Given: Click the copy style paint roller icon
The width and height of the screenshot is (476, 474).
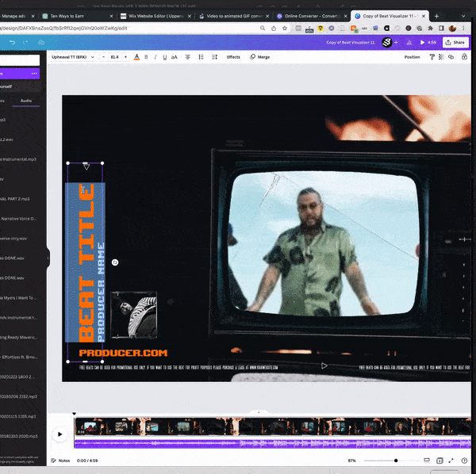Looking at the screenshot, I should point(432,57).
